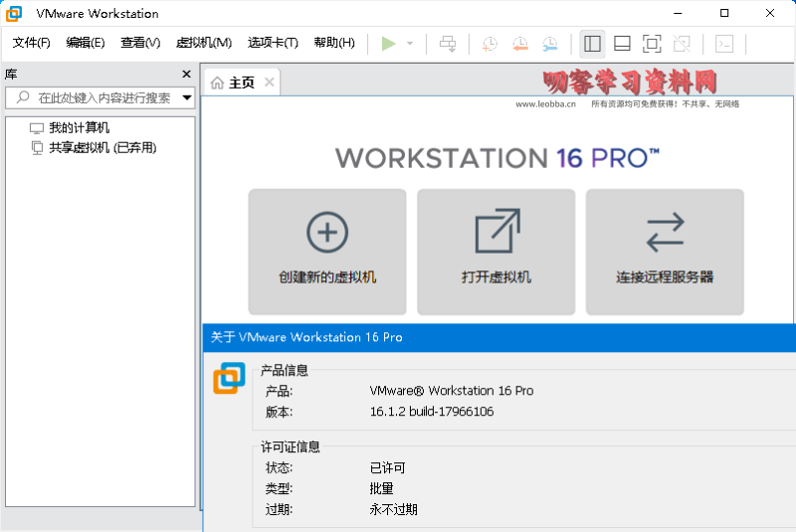Click 创建新的虚拟机 tile
796x532 pixels.
[327, 252]
